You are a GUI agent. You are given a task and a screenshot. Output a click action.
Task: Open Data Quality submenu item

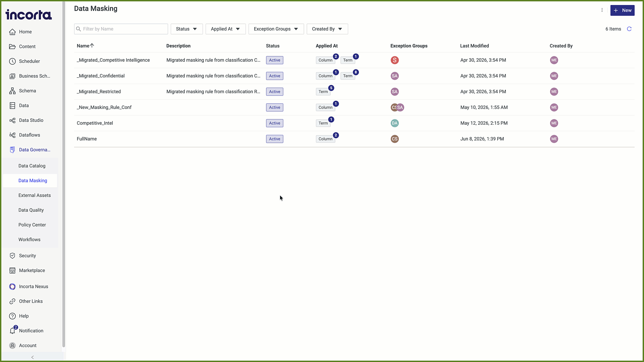click(x=31, y=210)
